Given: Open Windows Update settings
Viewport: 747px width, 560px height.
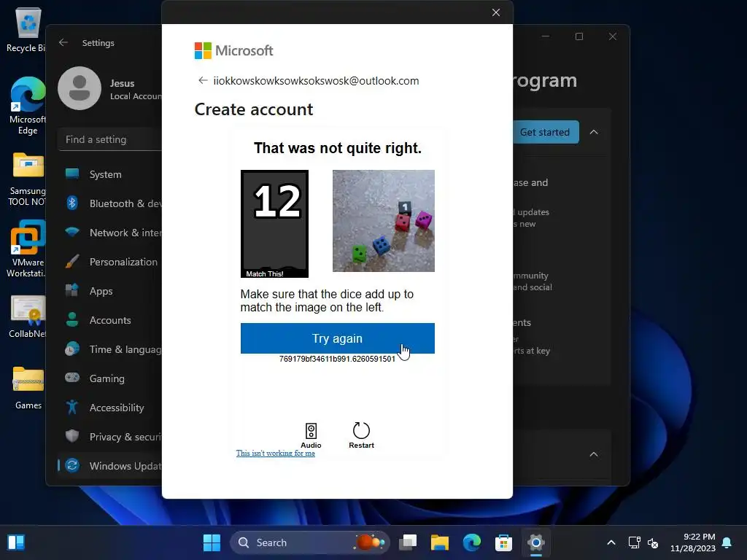Looking at the screenshot, I should click(111, 466).
